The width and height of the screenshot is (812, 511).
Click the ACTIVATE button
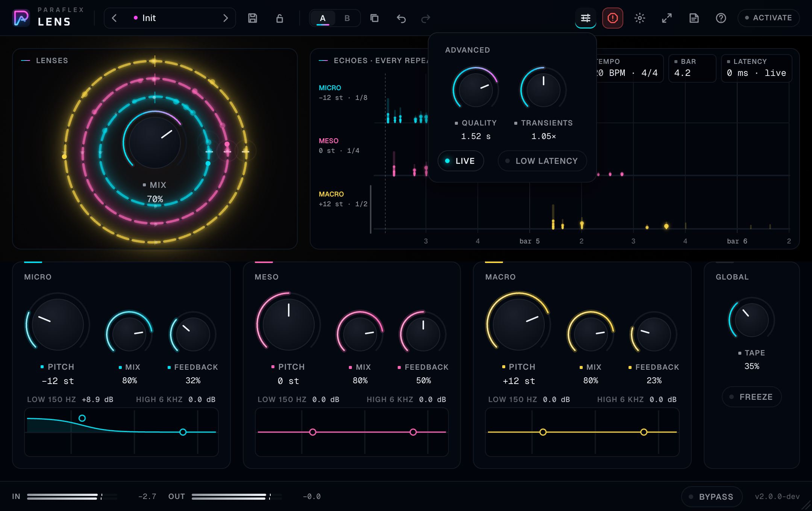pos(769,18)
